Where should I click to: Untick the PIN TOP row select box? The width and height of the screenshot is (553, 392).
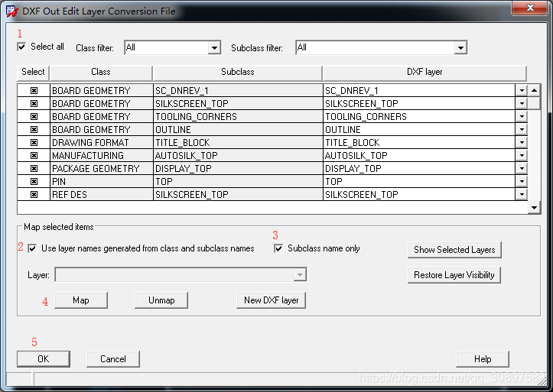click(x=34, y=182)
